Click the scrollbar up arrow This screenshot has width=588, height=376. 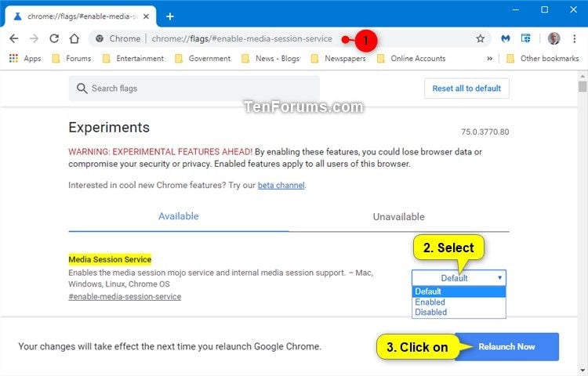tap(582, 76)
